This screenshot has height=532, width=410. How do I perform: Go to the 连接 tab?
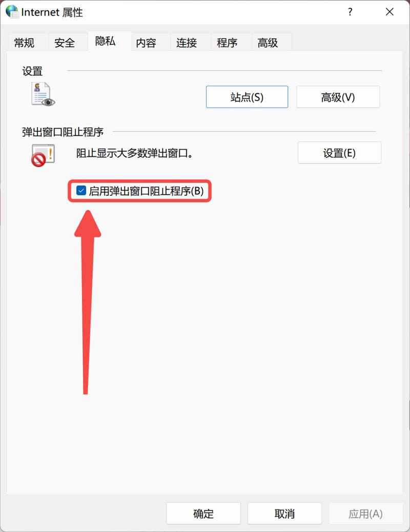tap(187, 43)
